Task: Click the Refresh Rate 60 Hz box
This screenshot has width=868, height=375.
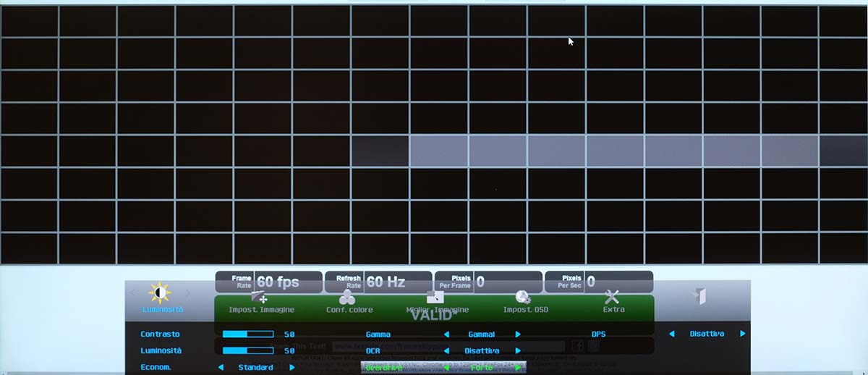Action: [x=378, y=282]
